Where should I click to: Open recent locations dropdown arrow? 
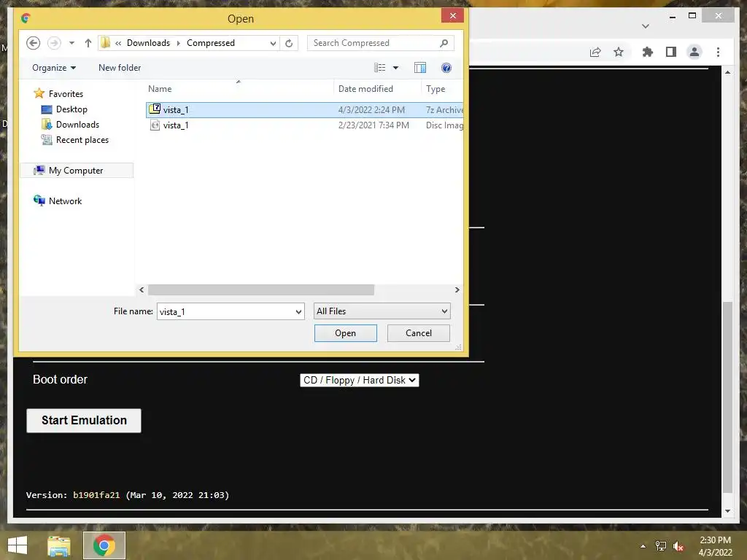click(x=71, y=43)
